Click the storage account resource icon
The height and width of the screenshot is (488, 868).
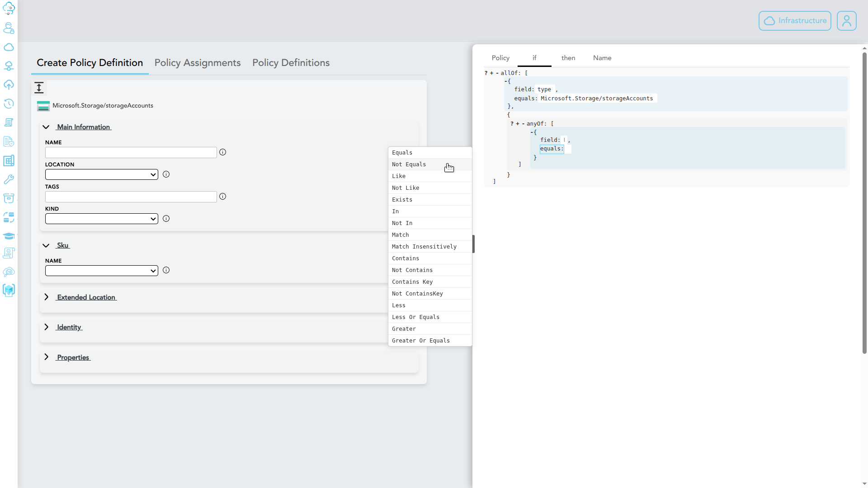pos(43,106)
